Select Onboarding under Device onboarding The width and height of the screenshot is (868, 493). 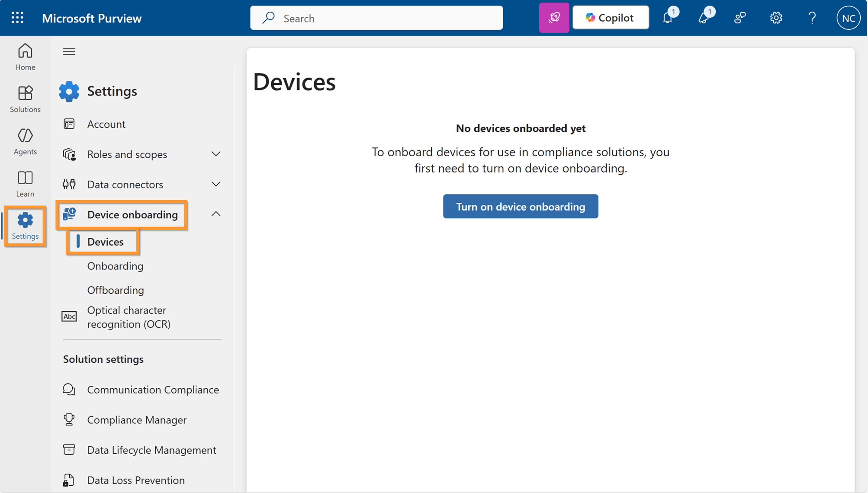115,266
